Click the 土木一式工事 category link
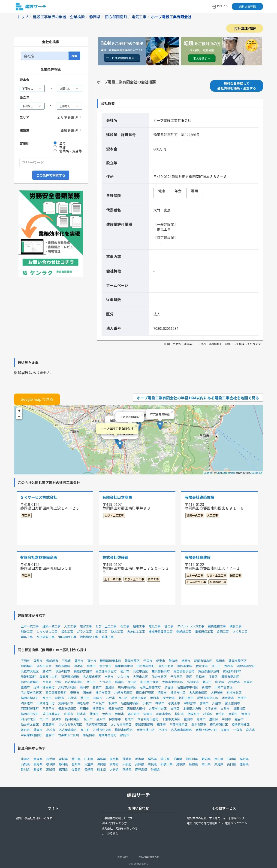 [x=30, y=627]
